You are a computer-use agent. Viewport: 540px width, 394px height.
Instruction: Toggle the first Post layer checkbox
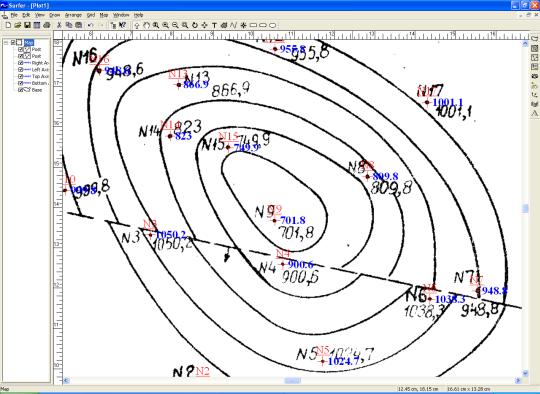(x=21, y=50)
